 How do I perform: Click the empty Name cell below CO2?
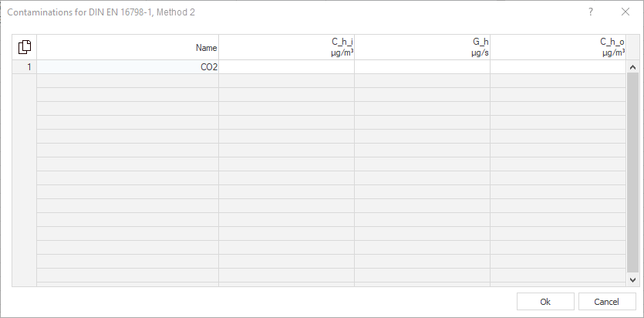click(x=128, y=81)
